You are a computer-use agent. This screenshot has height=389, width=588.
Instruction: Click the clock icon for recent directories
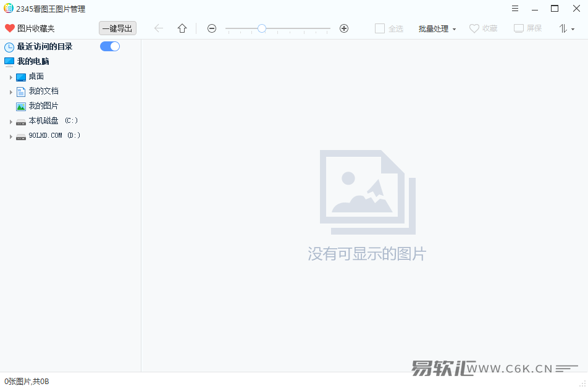(9, 47)
